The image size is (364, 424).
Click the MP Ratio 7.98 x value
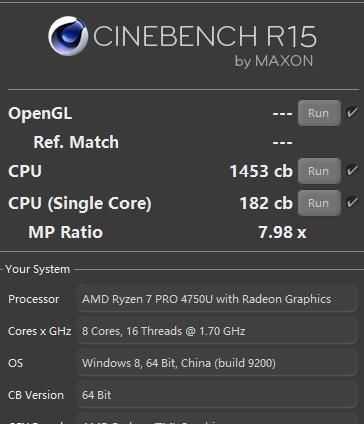click(282, 232)
